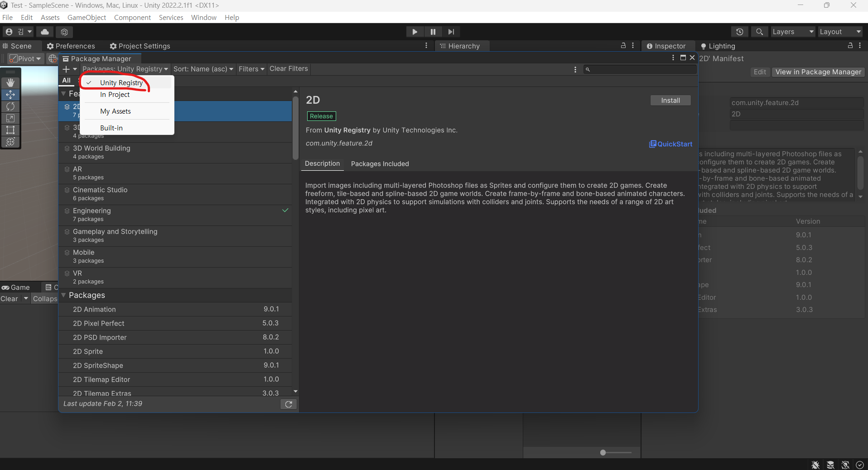
Task: Select the Engineering feature
Action: coord(175,215)
